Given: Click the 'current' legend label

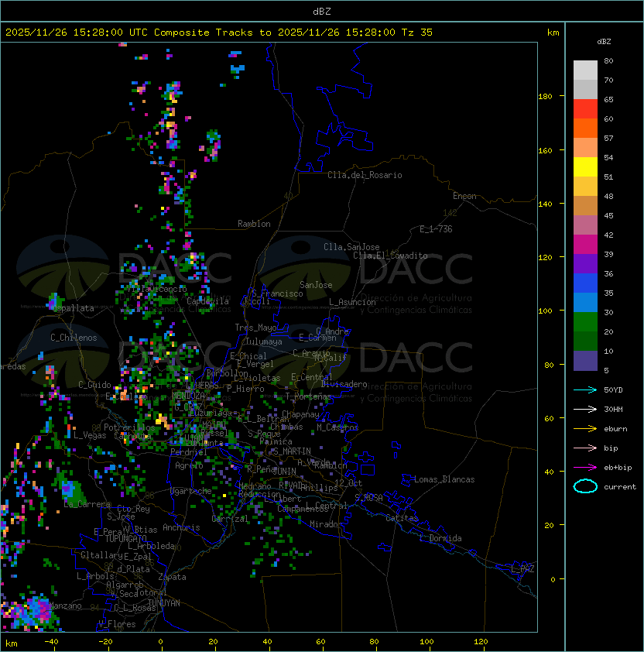Looking at the screenshot, I should tap(620, 487).
